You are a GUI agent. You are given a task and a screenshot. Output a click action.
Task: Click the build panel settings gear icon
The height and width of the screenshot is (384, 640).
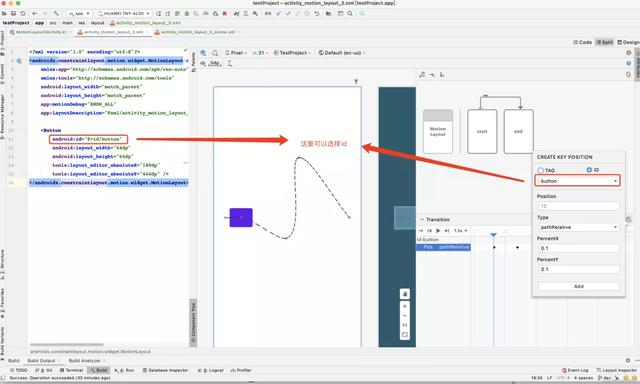tap(628, 360)
